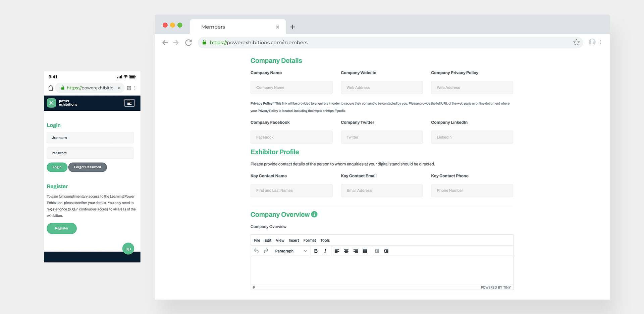Open the mobile browser tabs counter
644x314 pixels.
[x=129, y=88]
